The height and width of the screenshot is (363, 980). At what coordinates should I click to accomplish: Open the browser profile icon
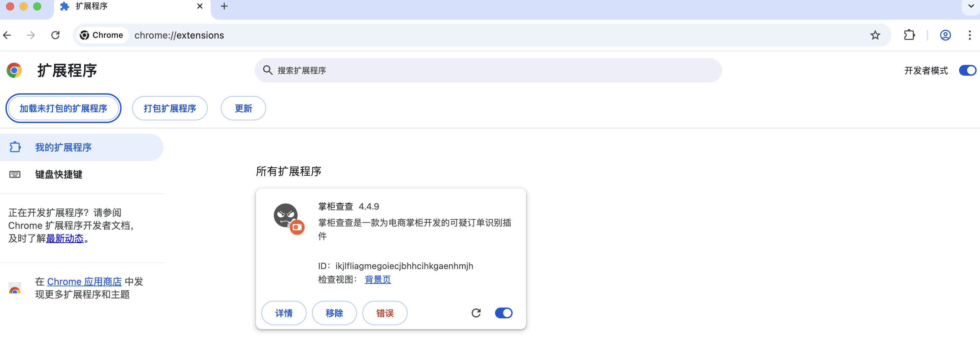tap(945, 35)
